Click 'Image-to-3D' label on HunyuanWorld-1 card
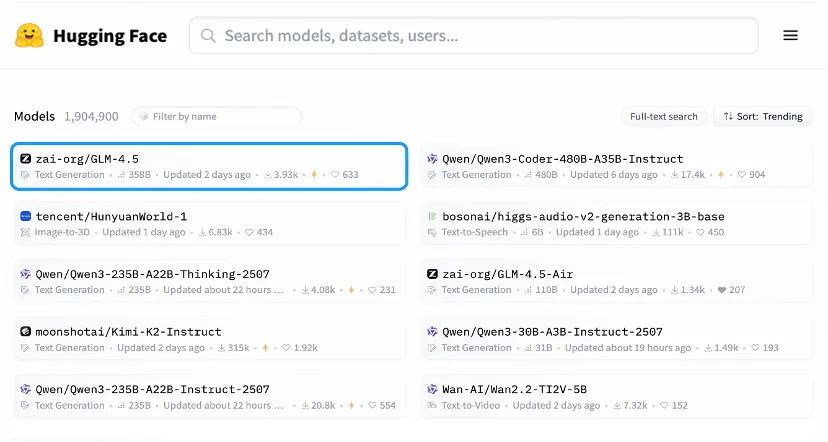Screen dimensions: 828x442 coord(62,232)
